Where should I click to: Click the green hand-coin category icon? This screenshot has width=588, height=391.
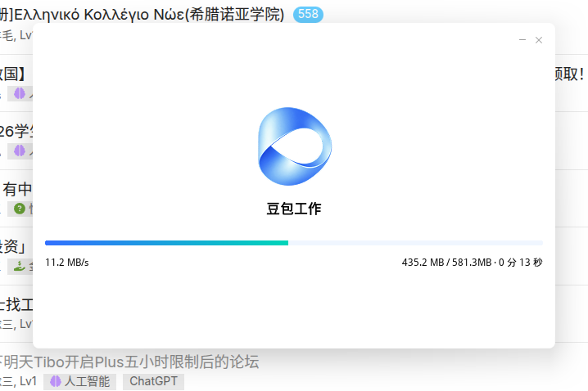[x=19, y=267]
